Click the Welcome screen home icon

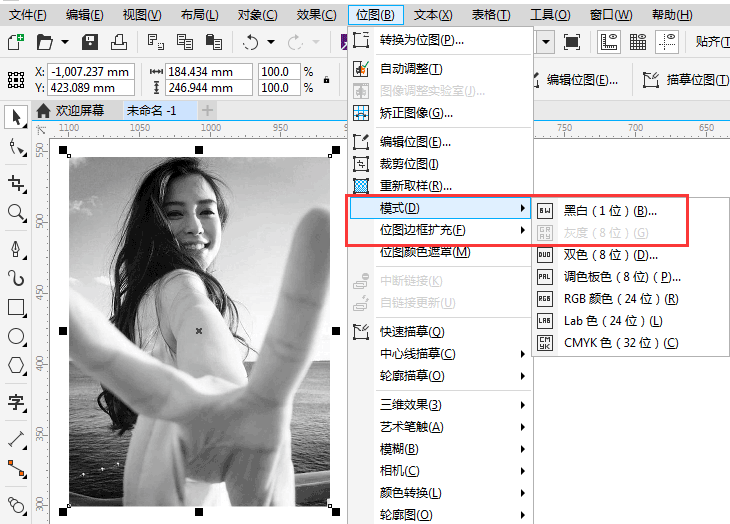click(43, 111)
